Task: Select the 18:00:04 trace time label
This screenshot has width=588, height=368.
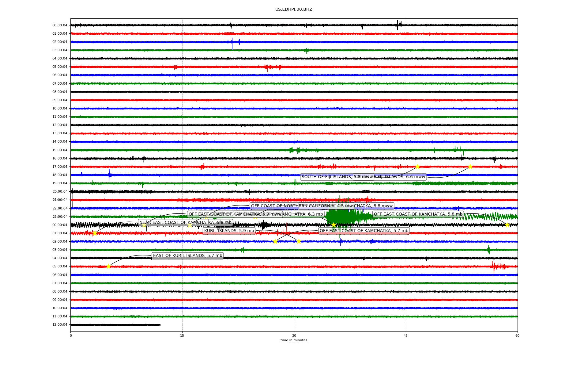Action: point(60,175)
